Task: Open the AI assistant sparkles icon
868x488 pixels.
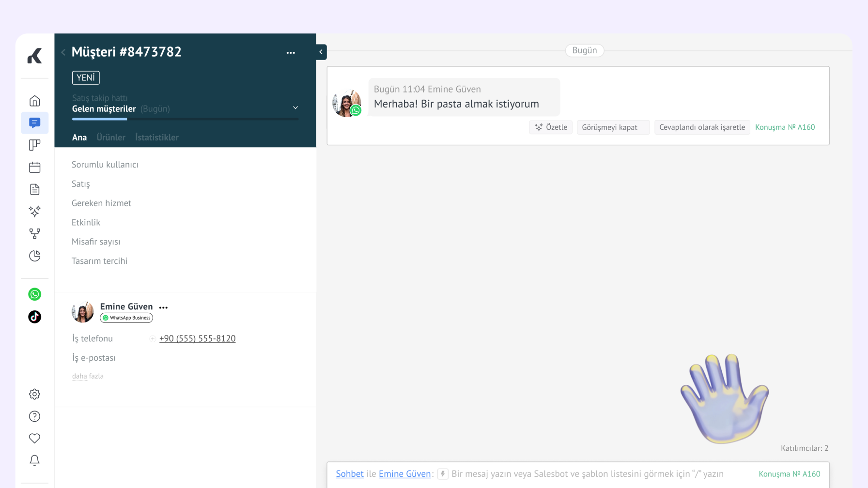Action: point(34,212)
